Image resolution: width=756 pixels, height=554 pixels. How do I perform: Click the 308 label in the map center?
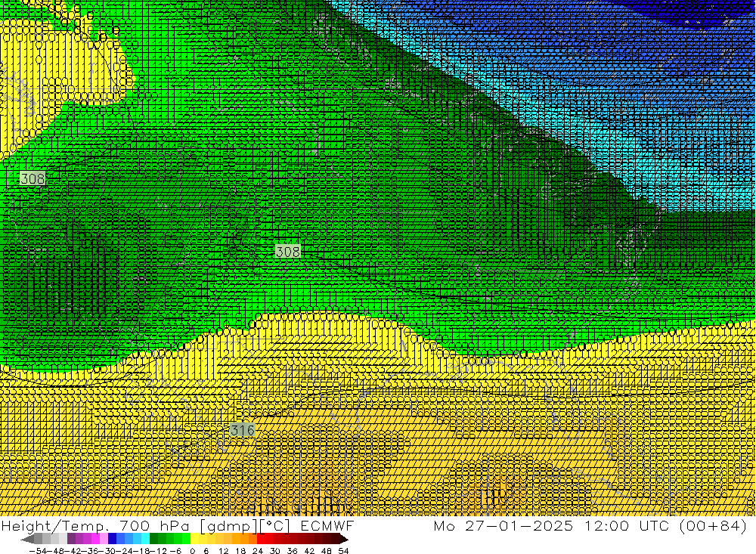[288, 252]
